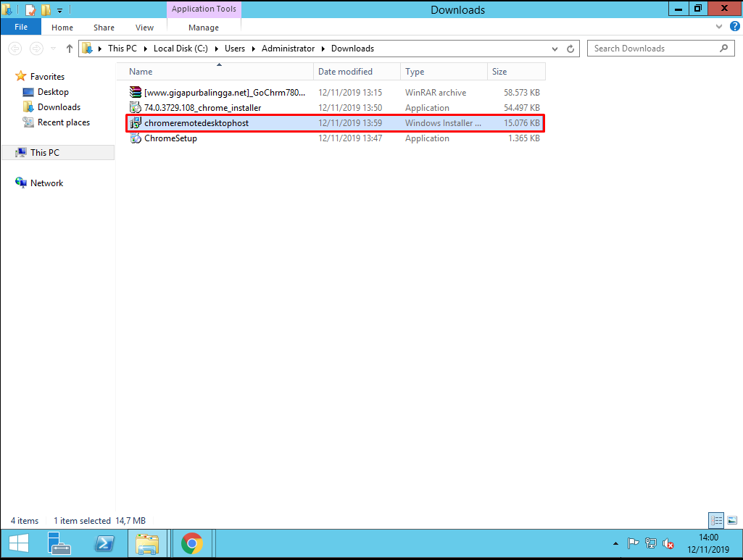Switch to Large icons view layout
The width and height of the screenshot is (743, 560).
(x=732, y=521)
